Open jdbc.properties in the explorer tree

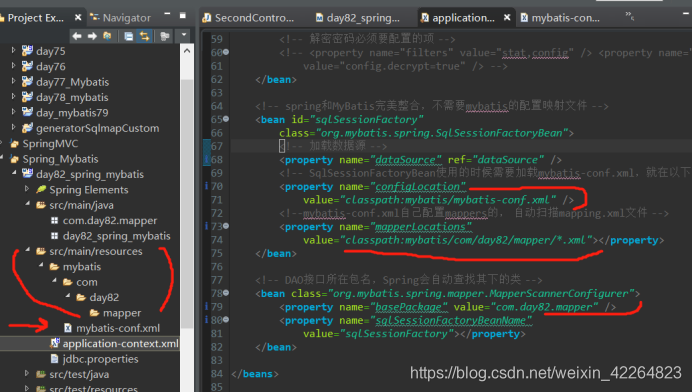pos(101,359)
